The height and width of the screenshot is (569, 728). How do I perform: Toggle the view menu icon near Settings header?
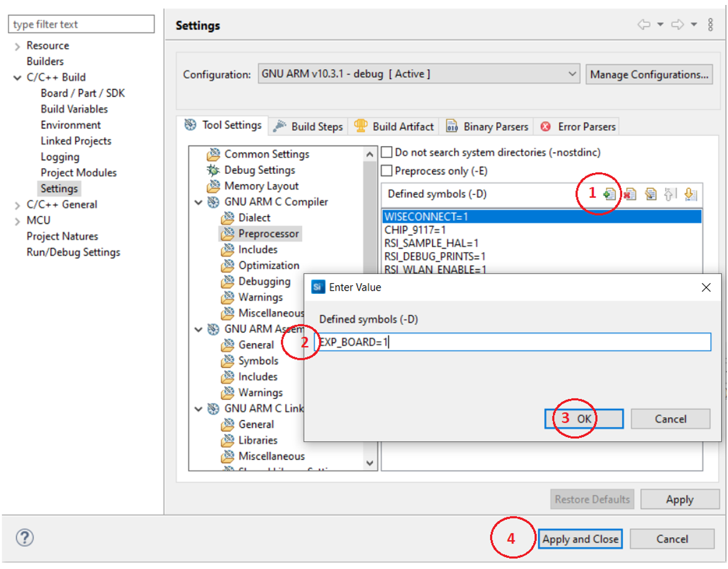click(711, 24)
